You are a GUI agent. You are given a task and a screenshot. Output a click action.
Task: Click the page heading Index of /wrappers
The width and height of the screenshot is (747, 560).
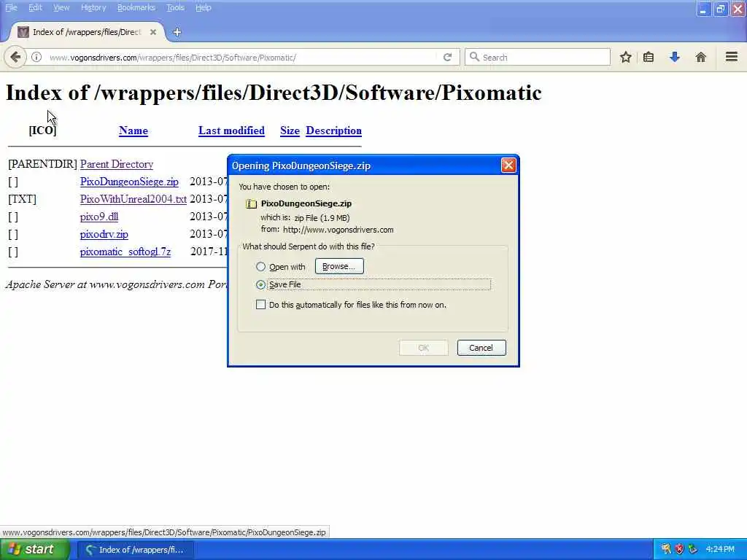(x=274, y=93)
